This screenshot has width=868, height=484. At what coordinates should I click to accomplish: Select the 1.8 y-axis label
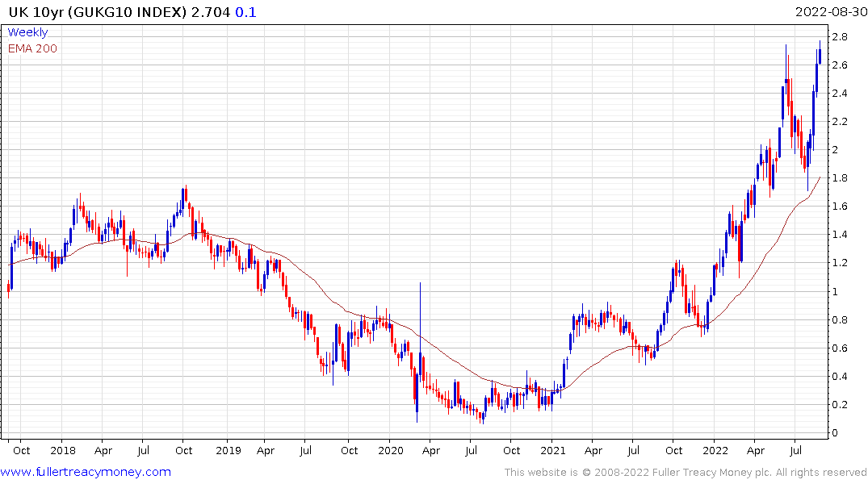point(839,177)
